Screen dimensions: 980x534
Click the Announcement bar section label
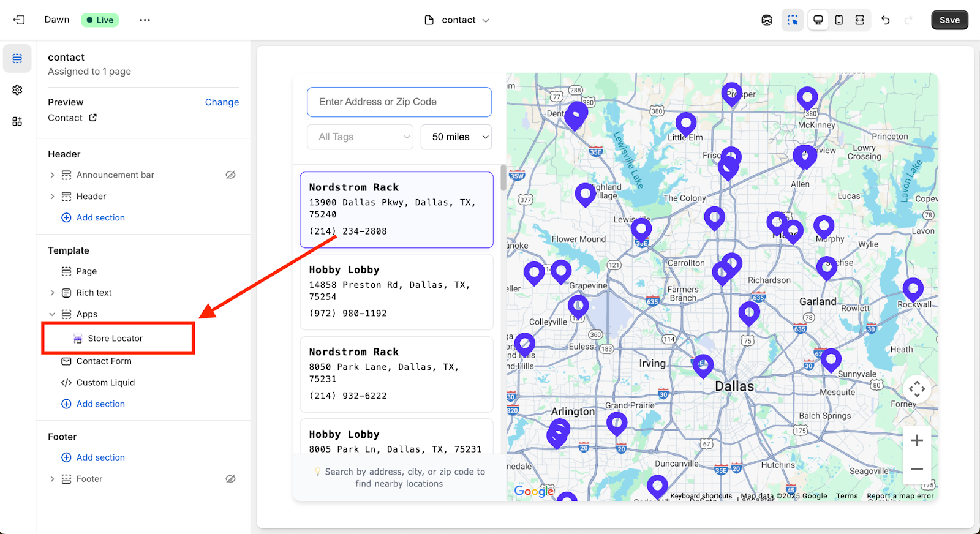115,175
